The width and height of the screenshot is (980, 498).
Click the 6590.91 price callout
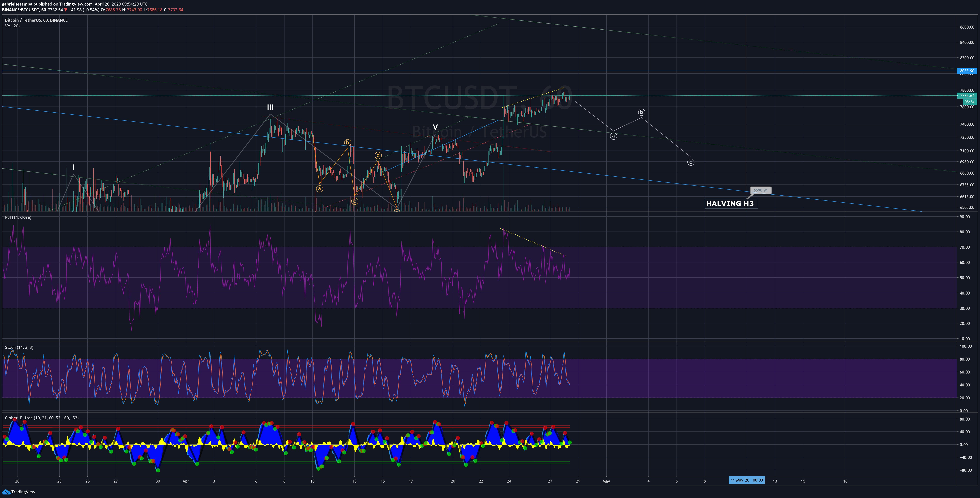click(x=761, y=190)
